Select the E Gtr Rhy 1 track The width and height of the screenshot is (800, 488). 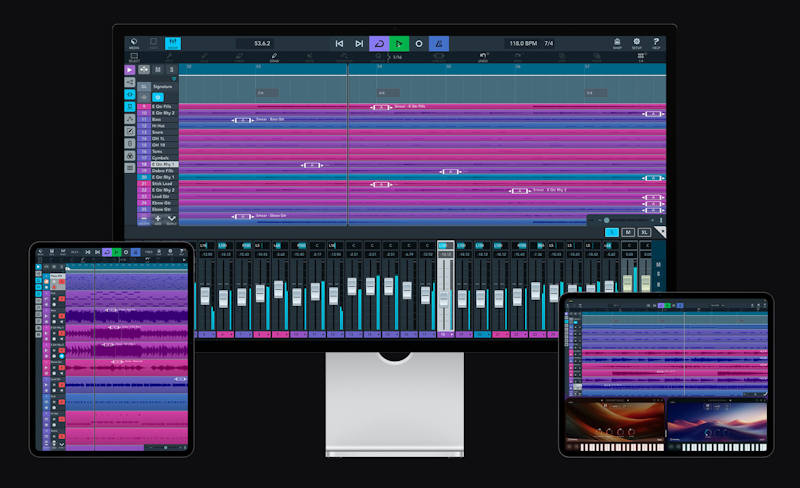[163, 164]
